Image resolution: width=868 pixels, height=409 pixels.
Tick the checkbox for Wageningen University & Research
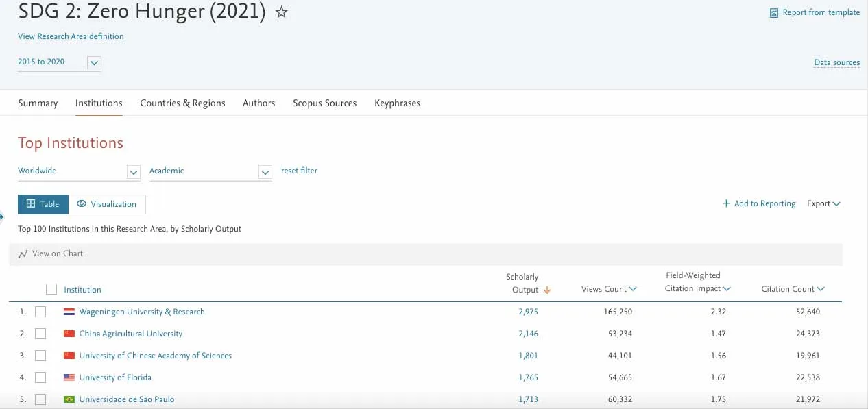click(x=40, y=312)
